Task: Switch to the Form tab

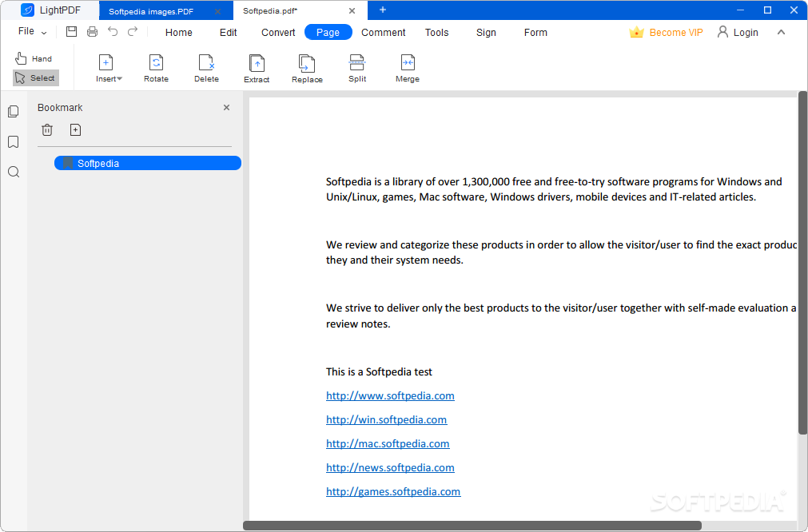Action: click(x=536, y=33)
